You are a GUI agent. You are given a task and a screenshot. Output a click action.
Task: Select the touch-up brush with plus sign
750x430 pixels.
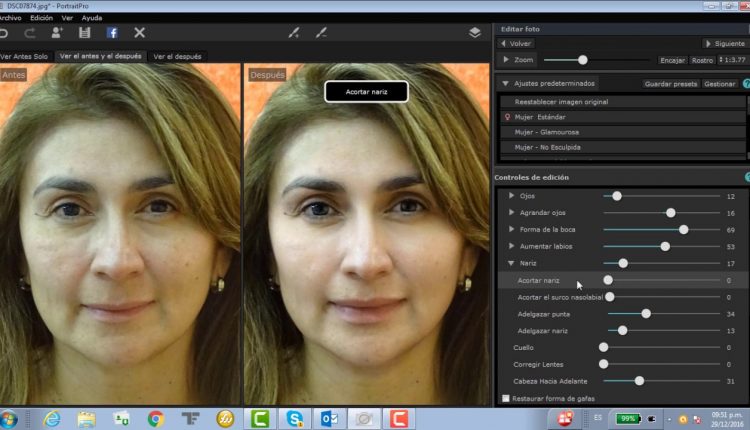click(x=294, y=33)
